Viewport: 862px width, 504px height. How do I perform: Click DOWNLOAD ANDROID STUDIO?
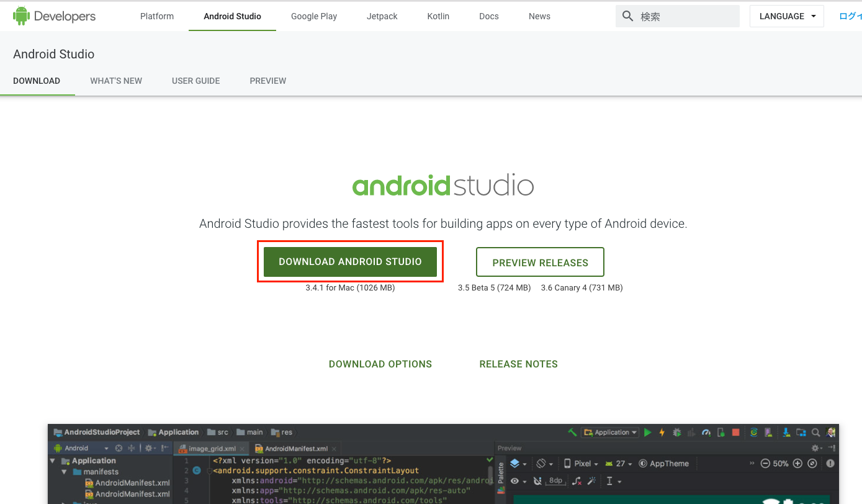[x=350, y=261]
